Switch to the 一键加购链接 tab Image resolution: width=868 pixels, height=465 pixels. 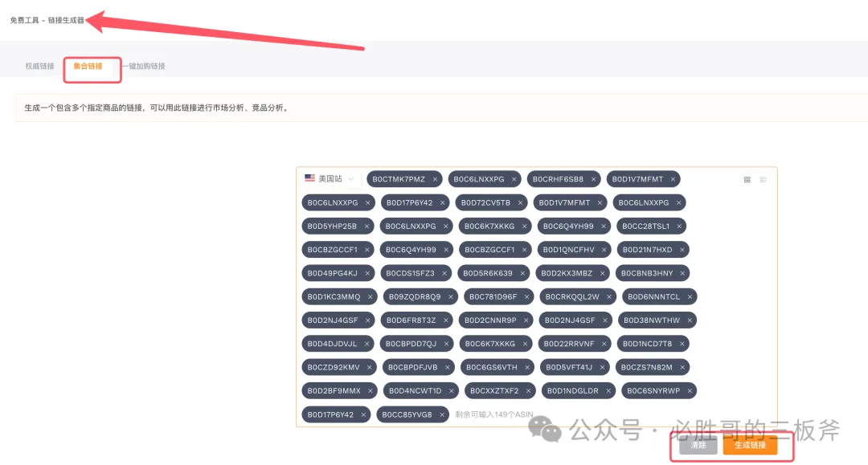point(144,66)
